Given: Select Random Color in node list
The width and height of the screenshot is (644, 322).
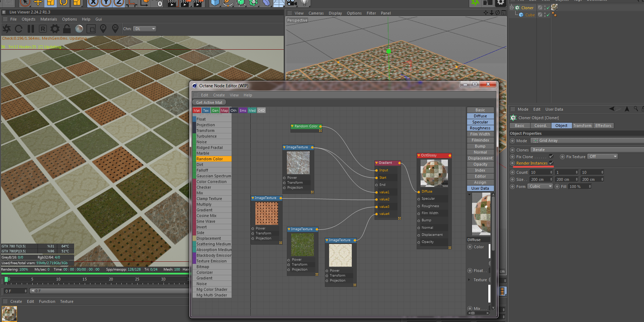Looking at the screenshot, I should tap(212, 159).
